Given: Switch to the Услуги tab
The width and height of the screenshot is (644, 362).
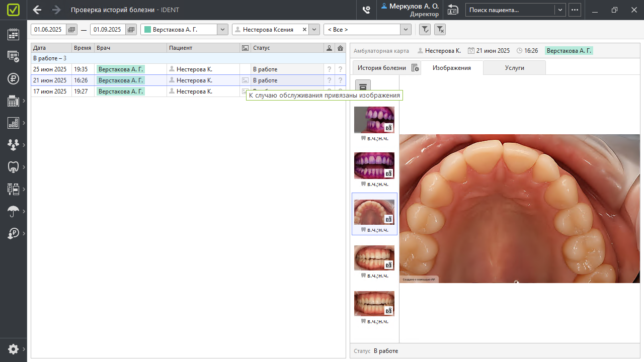Looking at the screenshot, I should coord(514,68).
